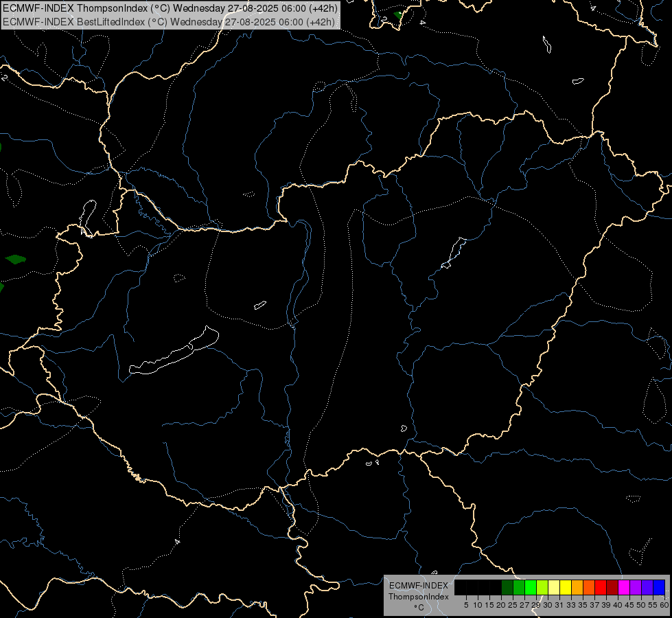The image size is (672, 618).
Task: Click the legend's ECMWF-INDEX ThompsonIndex label
Action: coord(418,591)
